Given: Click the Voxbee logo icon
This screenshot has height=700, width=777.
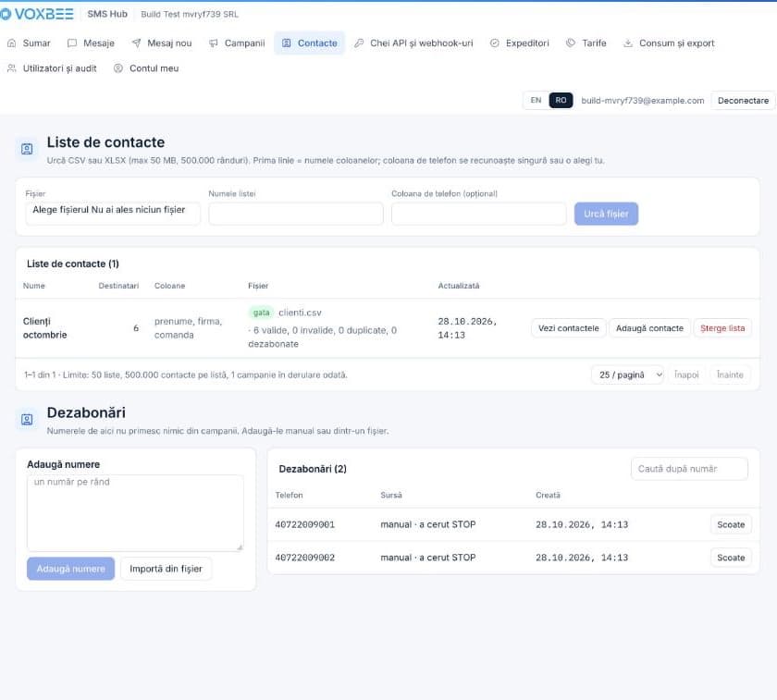Looking at the screenshot, I should (5, 14).
